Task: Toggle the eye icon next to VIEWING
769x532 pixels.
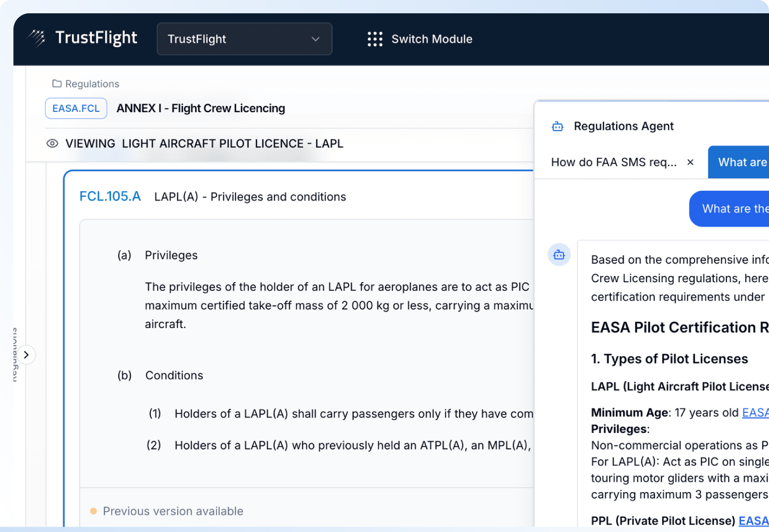Action: (52, 144)
